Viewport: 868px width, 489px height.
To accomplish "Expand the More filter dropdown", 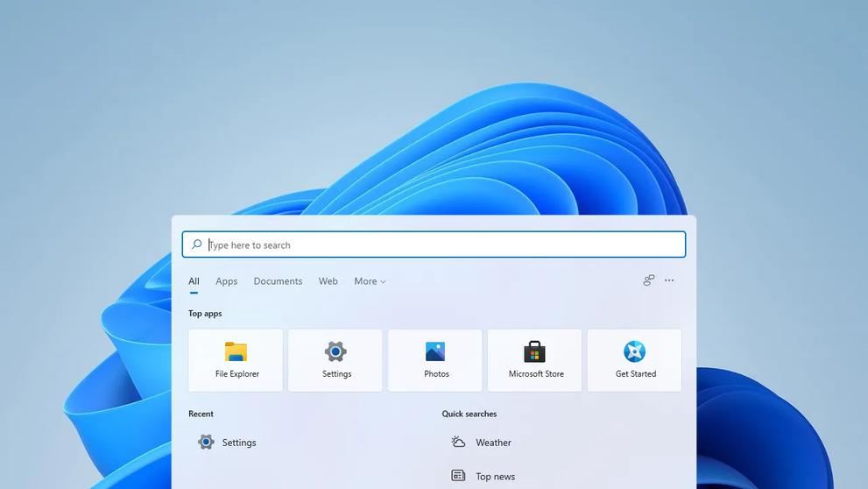I will [x=370, y=281].
